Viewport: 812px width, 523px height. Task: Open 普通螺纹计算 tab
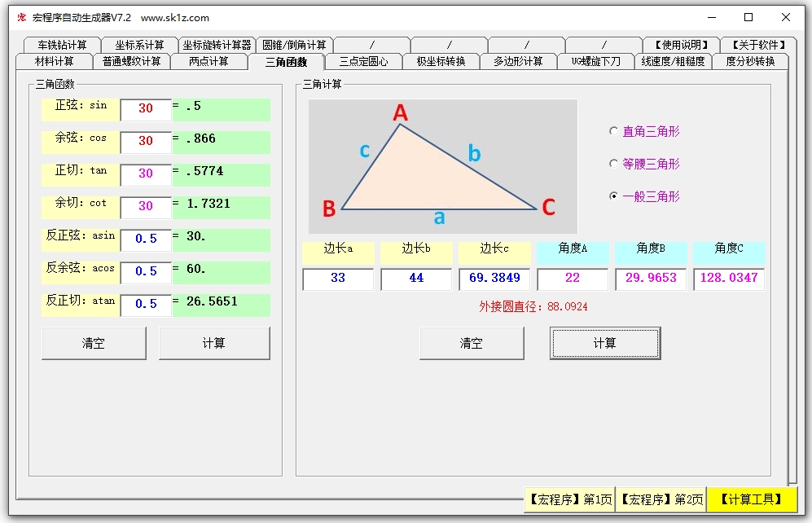pos(132,62)
